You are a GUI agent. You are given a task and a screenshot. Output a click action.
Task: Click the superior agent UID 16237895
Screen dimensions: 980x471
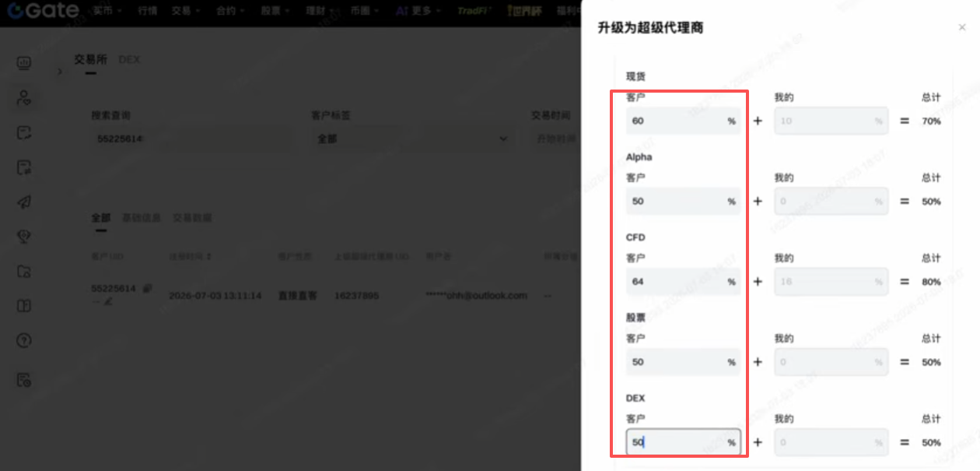click(x=356, y=295)
